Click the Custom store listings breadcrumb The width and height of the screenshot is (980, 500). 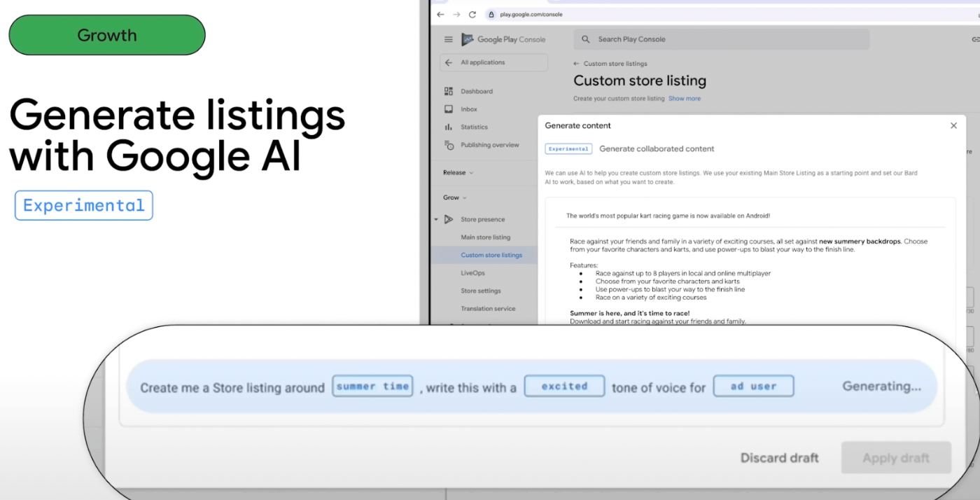coord(615,64)
